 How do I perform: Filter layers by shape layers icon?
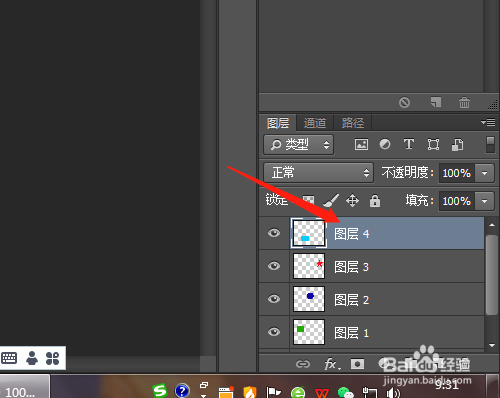pos(433,145)
